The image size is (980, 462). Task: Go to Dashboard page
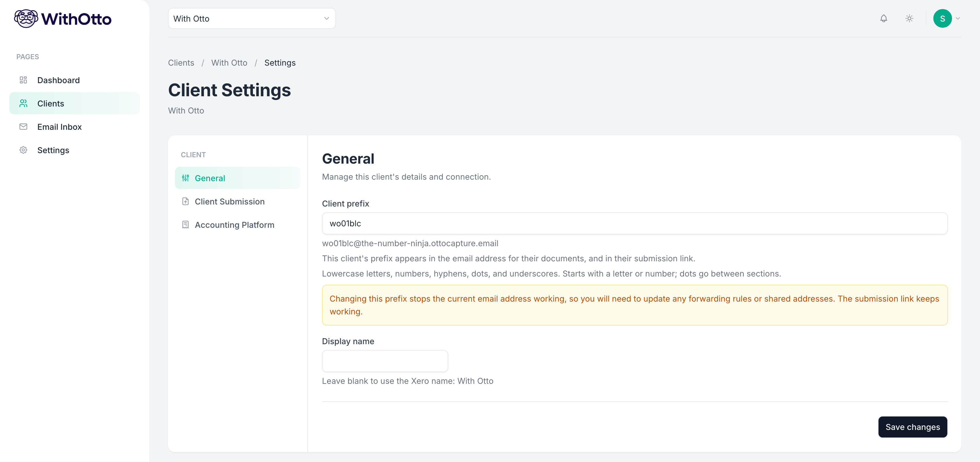[75, 80]
